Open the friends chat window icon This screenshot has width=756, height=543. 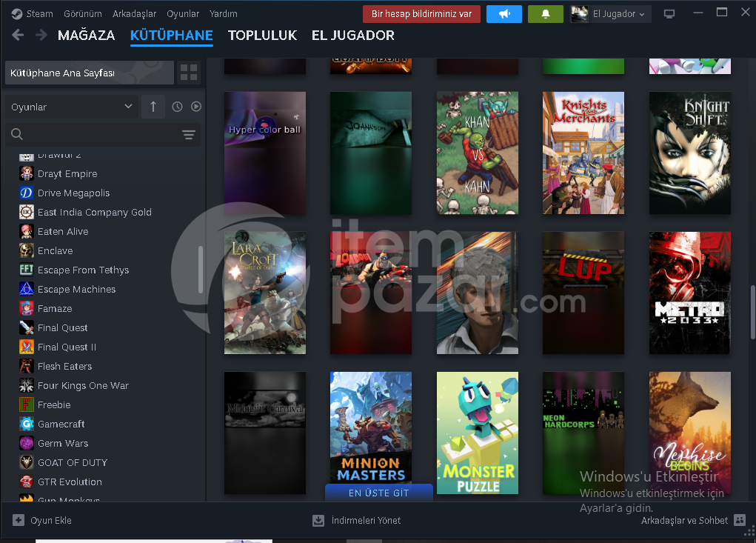(x=740, y=520)
